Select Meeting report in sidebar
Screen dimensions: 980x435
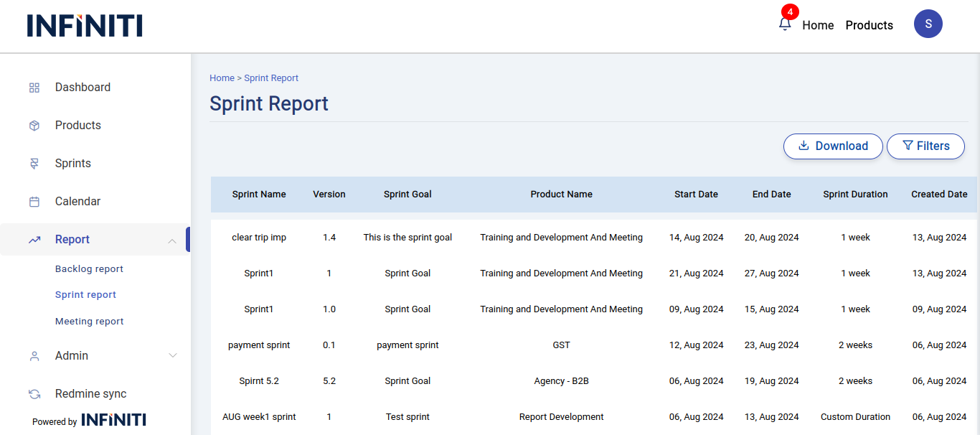(89, 322)
